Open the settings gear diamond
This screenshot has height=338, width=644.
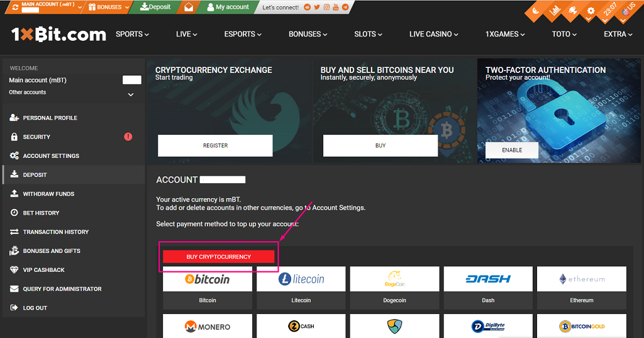click(x=591, y=11)
